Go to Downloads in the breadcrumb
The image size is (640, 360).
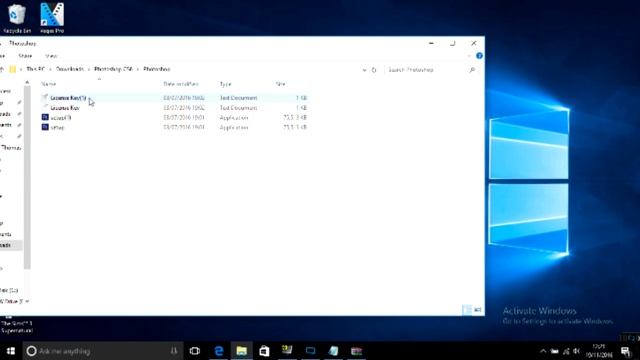pyautogui.click(x=70, y=69)
